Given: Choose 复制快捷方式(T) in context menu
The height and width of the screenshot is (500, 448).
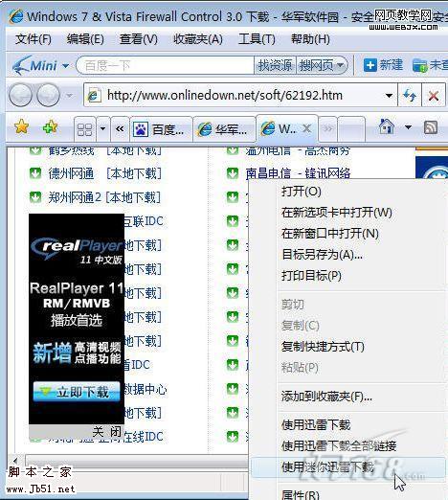Looking at the screenshot, I should coord(323,347).
